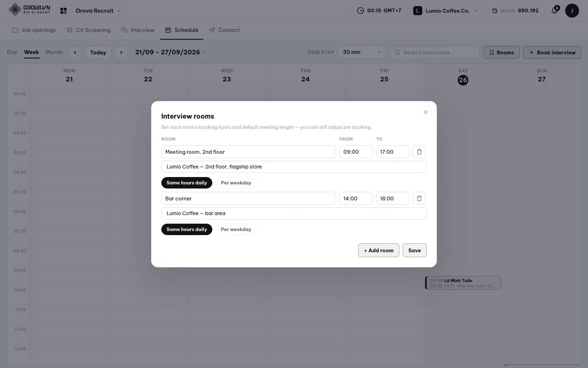Expand the Orova Recruit product dropdown
Image resolution: width=588 pixels, height=368 pixels.
point(98,11)
